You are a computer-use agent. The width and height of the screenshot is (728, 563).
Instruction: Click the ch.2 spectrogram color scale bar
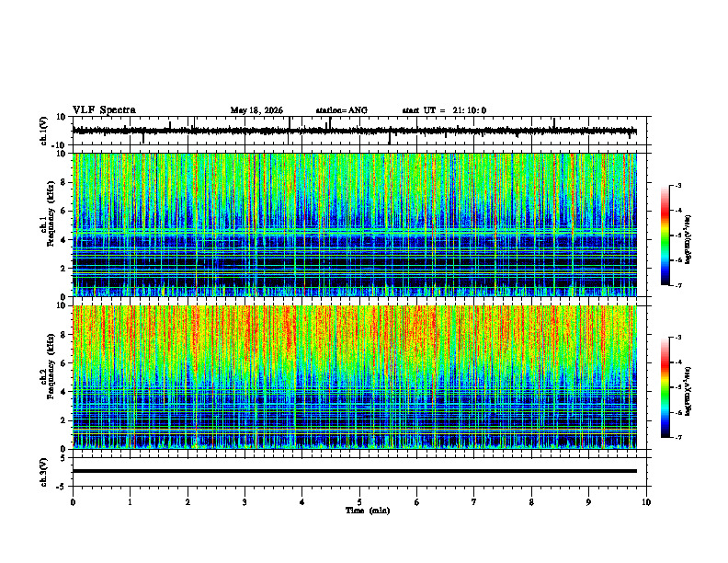[665, 387]
